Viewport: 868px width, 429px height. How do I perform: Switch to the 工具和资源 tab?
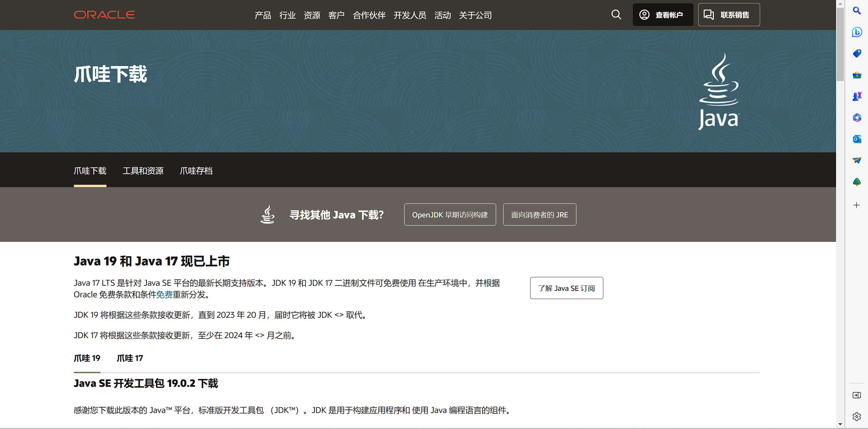tap(143, 171)
